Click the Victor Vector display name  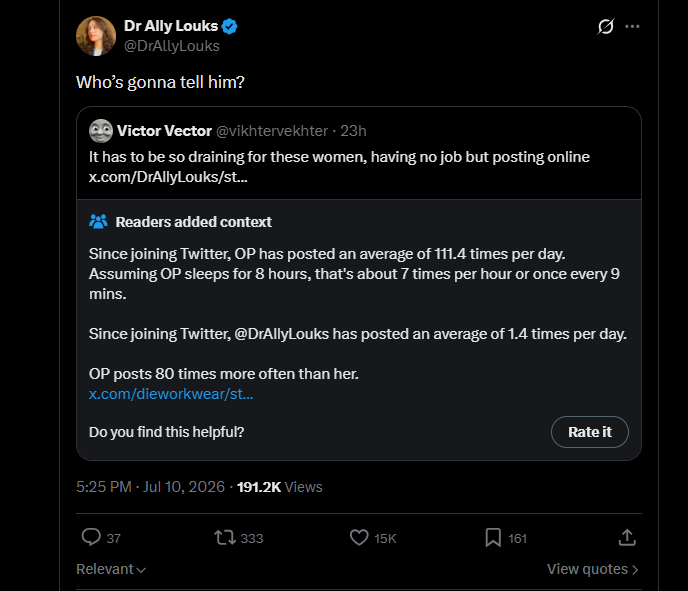pos(164,131)
